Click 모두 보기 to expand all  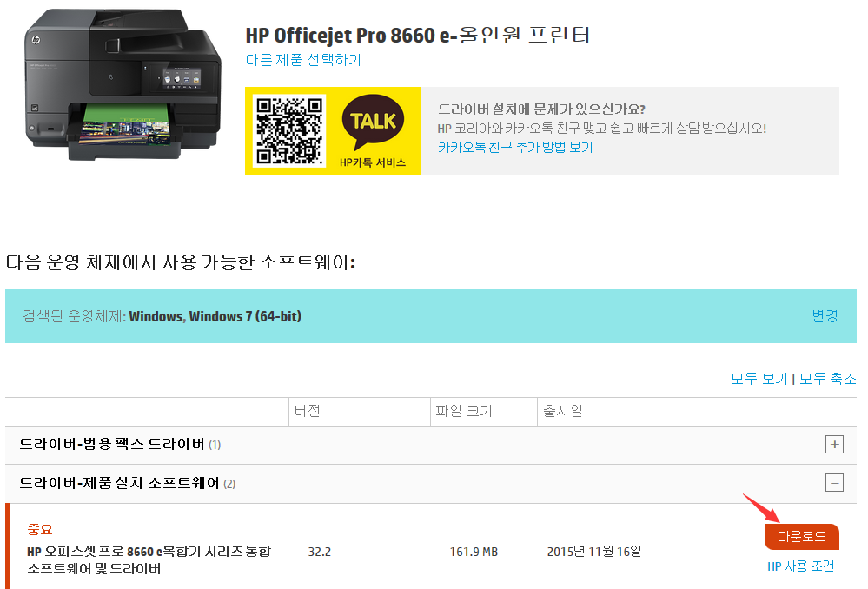coord(759,379)
